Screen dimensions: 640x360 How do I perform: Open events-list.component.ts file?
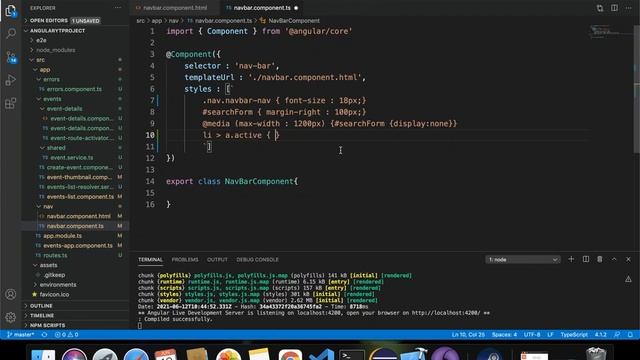tap(80, 197)
